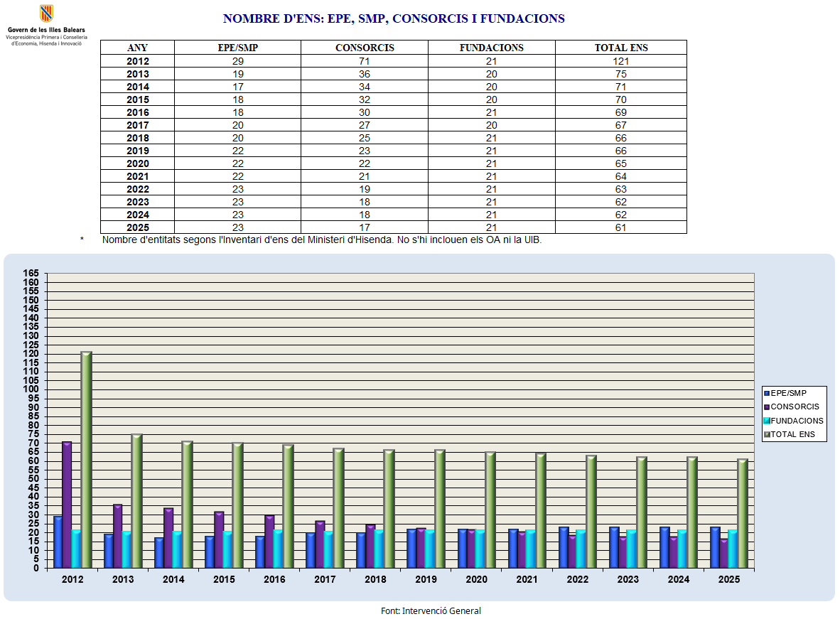This screenshot has width=840, height=619.
Task: Click the CONSORCIS purple legend swatch
Action: tap(767, 407)
